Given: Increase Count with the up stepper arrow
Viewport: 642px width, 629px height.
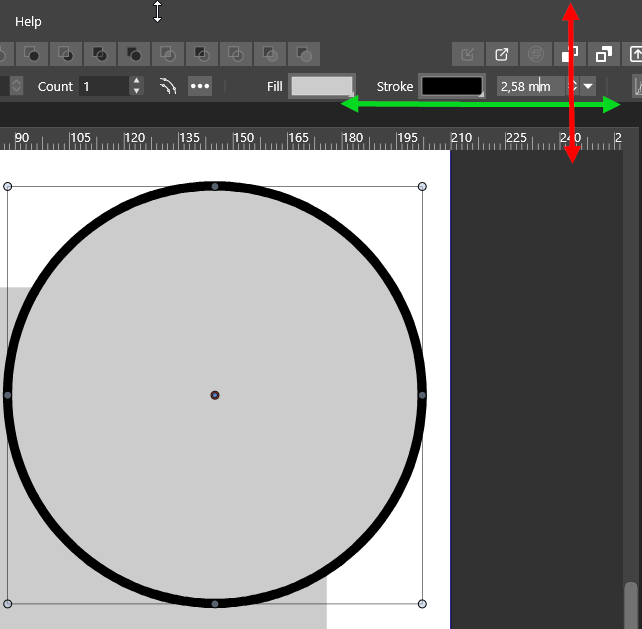Looking at the screenshot, I should tap(137, 82).
